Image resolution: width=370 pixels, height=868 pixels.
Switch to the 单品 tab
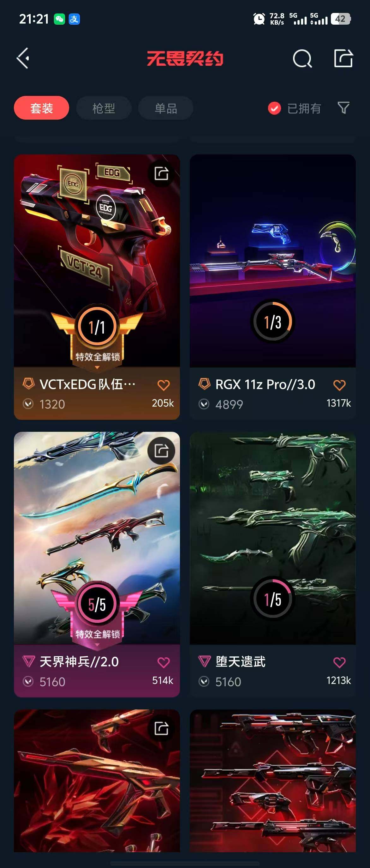(166, 108)
